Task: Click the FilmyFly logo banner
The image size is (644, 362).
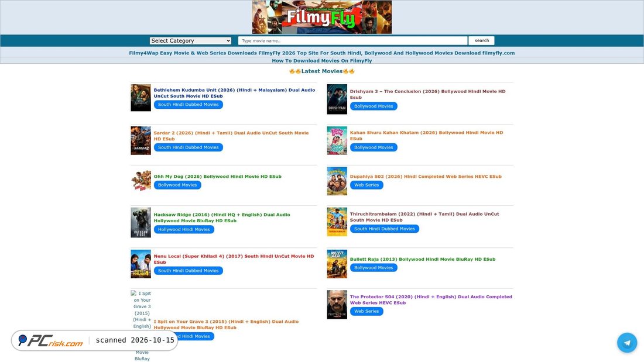Action: tap(321, 17)
